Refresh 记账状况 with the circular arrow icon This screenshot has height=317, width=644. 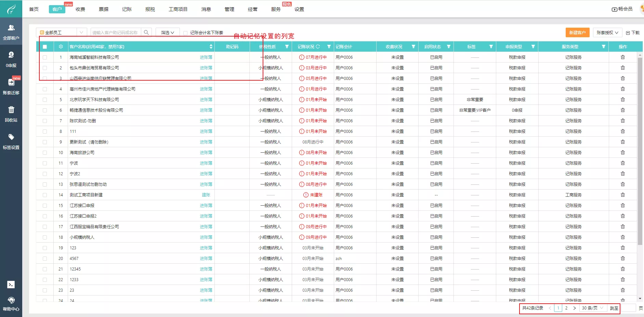coord(318,46)
